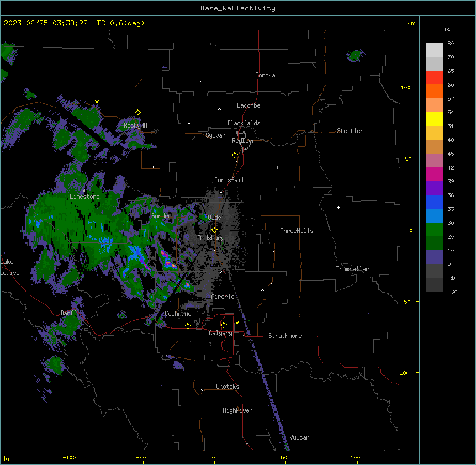The height and width of the screenshot is (465, 476).
Task: Click the Lacombe city label
Action: tap(248, 105)
